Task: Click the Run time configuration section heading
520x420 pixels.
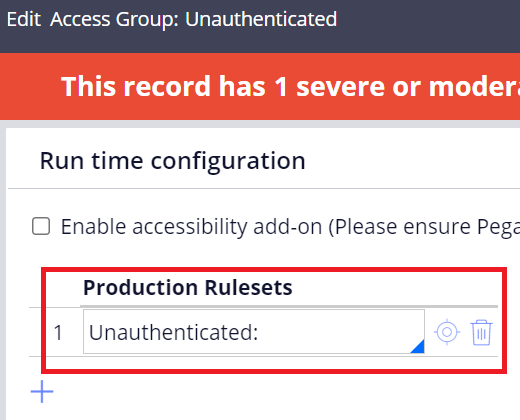Action: click(x=172, y=161)
